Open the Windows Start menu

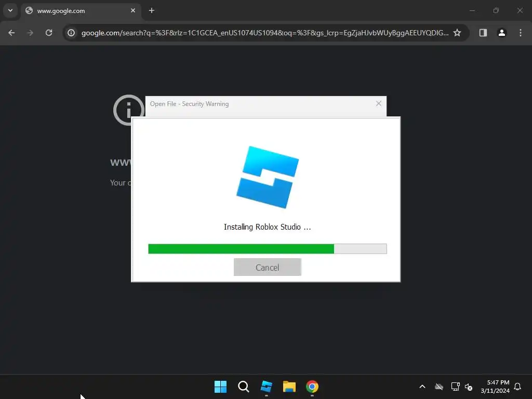coord(220,387)
